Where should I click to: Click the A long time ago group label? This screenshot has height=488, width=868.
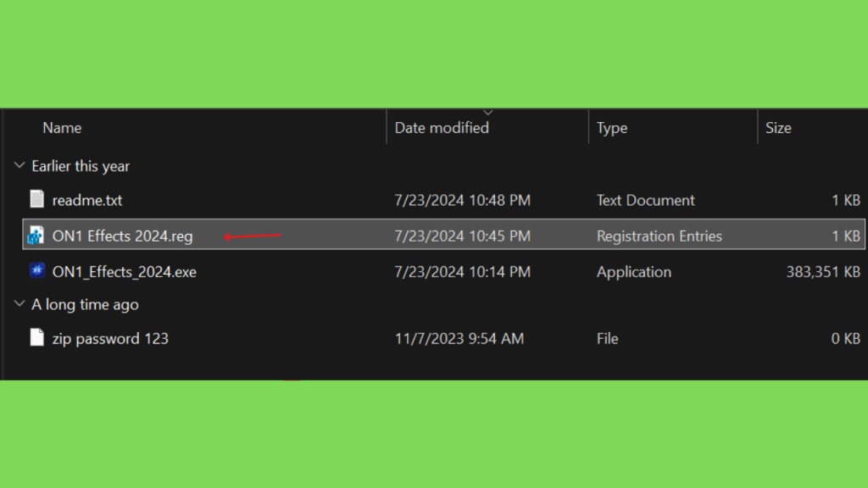(x=85, y=304)
